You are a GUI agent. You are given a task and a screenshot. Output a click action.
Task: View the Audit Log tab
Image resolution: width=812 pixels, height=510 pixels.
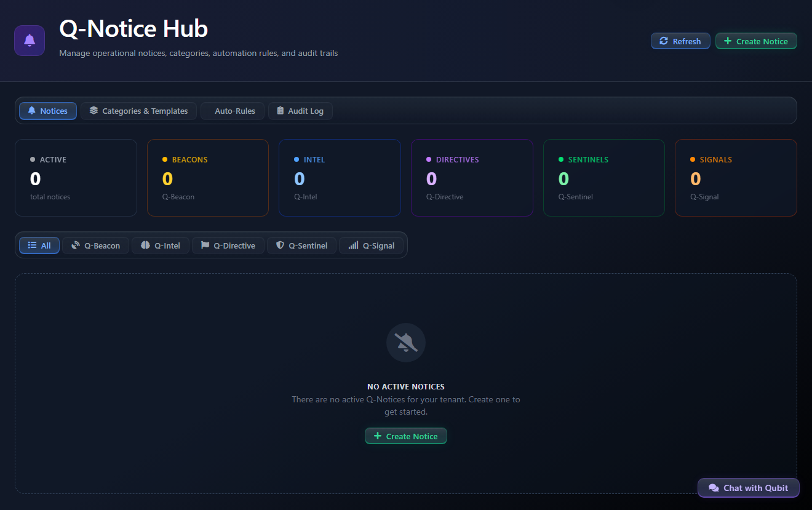300,111
